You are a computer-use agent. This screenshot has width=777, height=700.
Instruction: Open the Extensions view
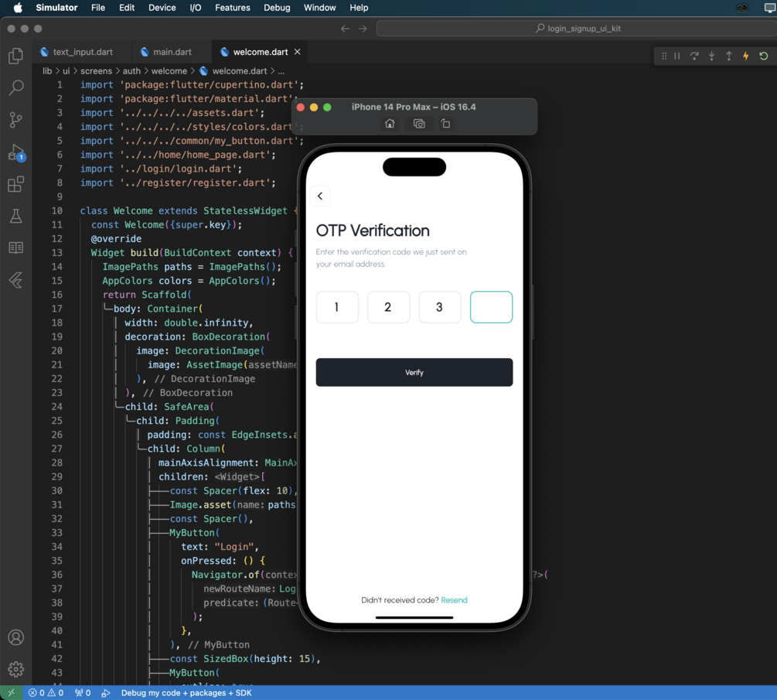click(16, 184)
